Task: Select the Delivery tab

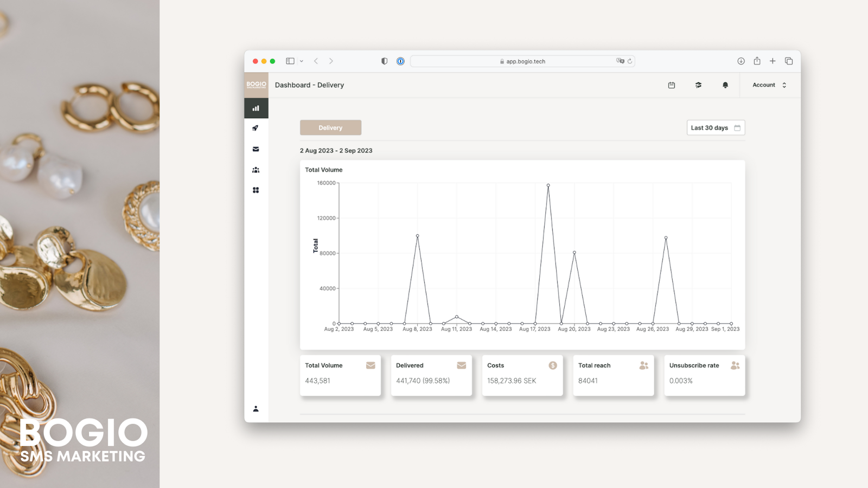Action: point(330,128)
